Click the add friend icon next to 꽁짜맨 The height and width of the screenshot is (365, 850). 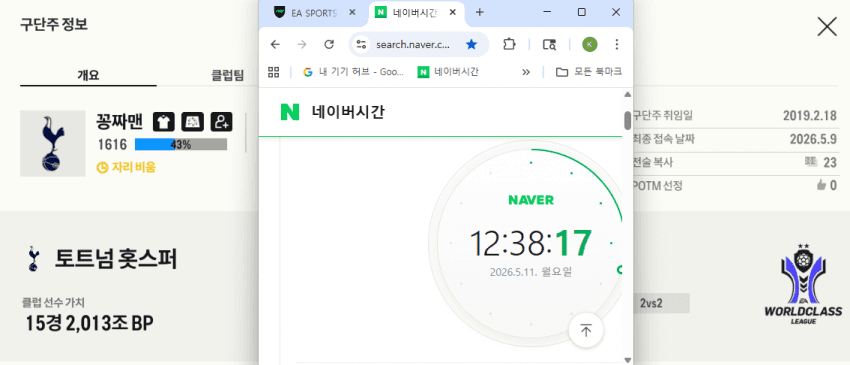coord(221,121)
